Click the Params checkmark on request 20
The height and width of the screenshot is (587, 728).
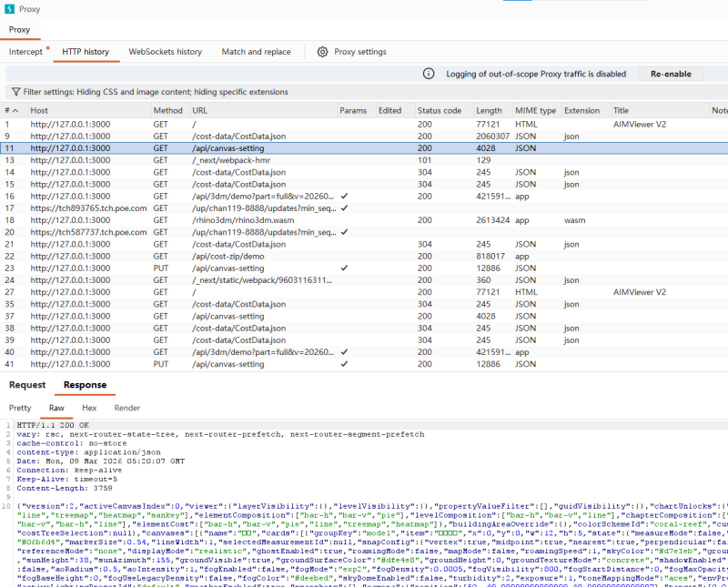[344, 232]
